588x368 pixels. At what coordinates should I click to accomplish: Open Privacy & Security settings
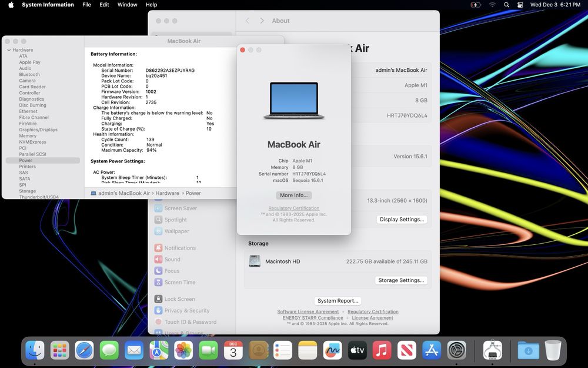(x=182, y=310)
